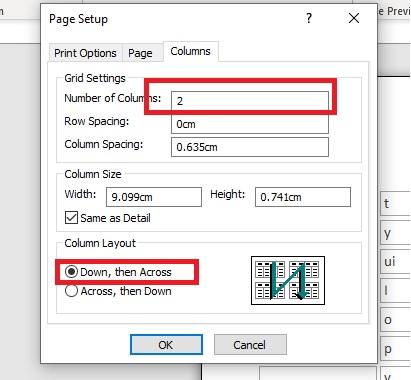Screen dimensions: 411x380
Task: Switch to the Print Options tab
Action: point(85,53)
